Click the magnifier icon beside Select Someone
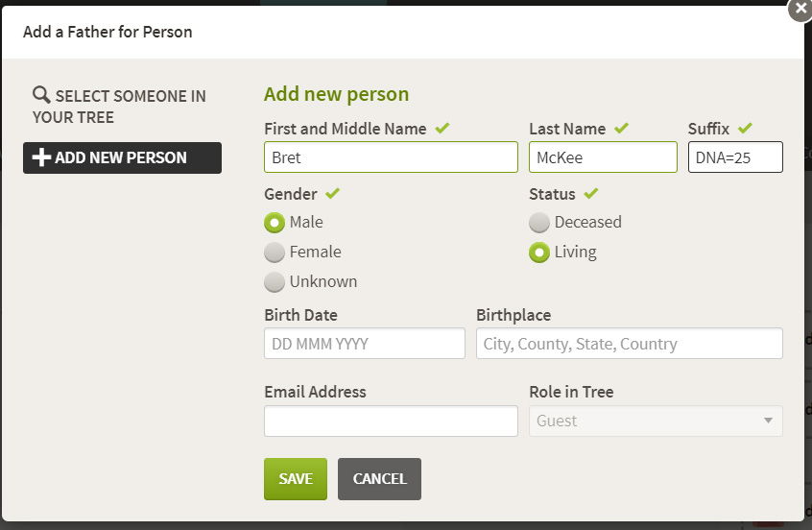The height and width of the screenshot is (530, 812). coord(41,95)
